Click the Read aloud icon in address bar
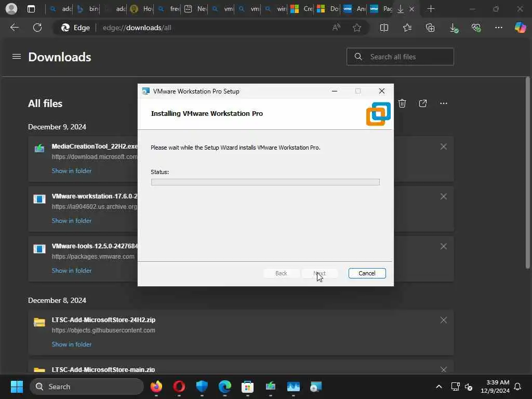The image size is (532, 399). (x=336, y=28)
